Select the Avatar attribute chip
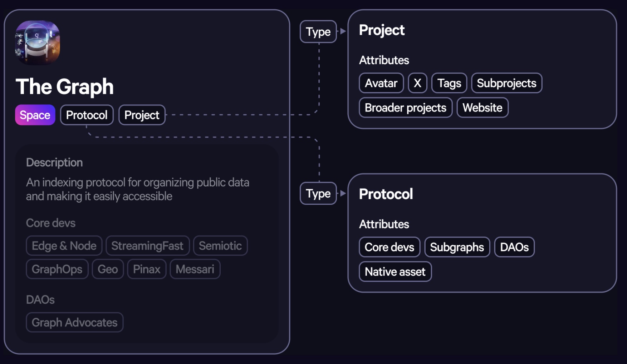The width and height of the screenshot is (627, 364). [x=381, y=83]
